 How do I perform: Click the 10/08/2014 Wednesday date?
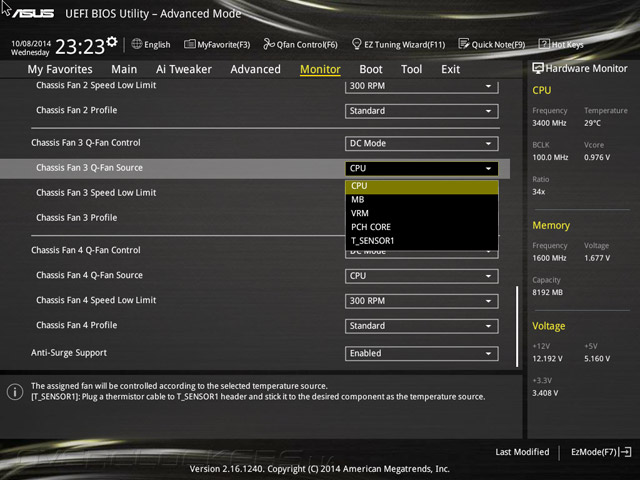(x=31, y=48)
